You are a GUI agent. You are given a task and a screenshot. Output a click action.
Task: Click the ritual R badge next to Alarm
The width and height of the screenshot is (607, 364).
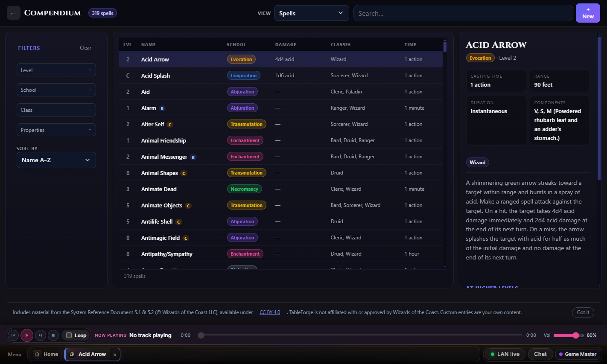(x=162, y=108)
